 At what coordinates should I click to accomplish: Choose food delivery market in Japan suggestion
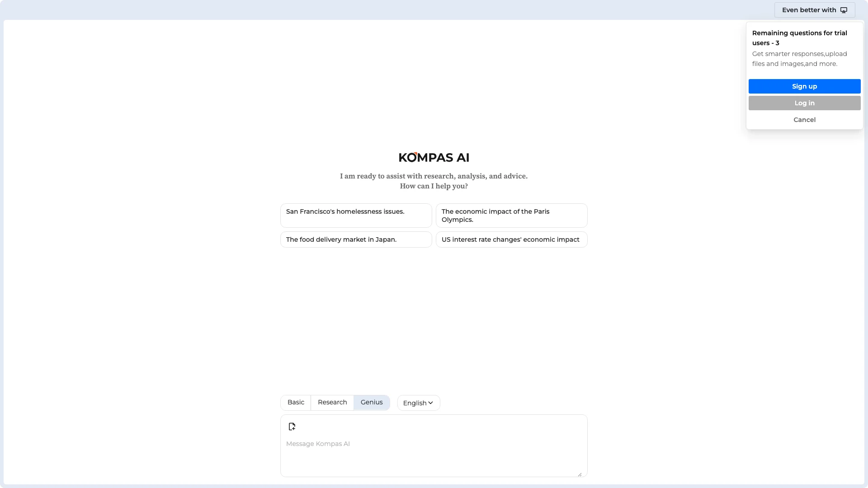[x=356, y=239]
